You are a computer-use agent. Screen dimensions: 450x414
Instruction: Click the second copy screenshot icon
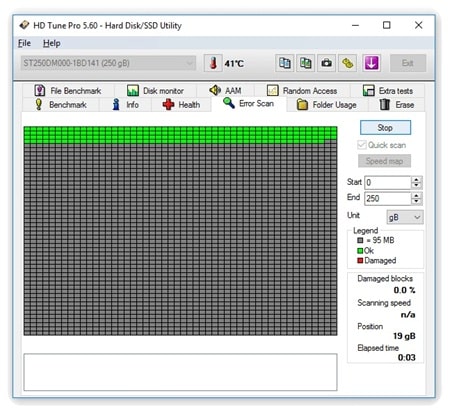pyautogui.click(x=306, y=63)
